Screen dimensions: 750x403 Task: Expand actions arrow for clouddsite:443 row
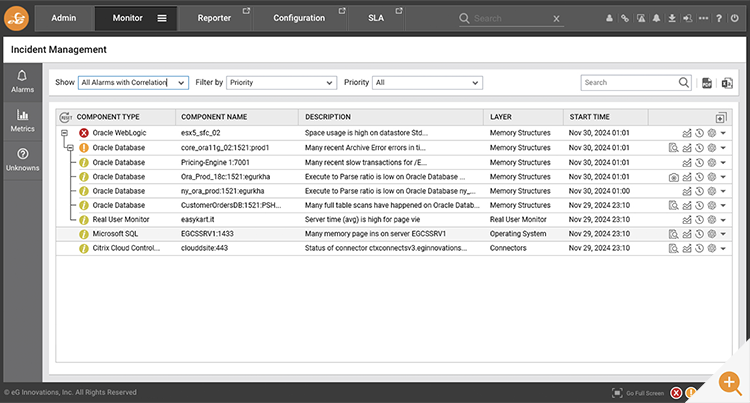pos(723,249)
